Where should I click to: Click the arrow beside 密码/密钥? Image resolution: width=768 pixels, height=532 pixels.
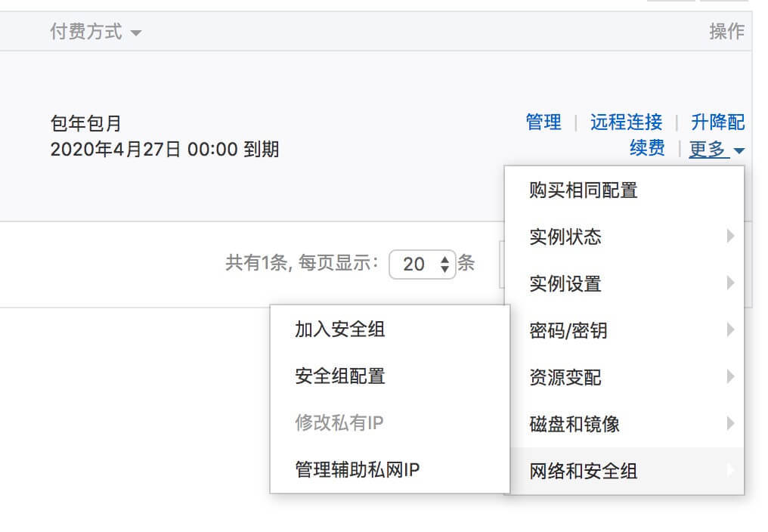730,329
